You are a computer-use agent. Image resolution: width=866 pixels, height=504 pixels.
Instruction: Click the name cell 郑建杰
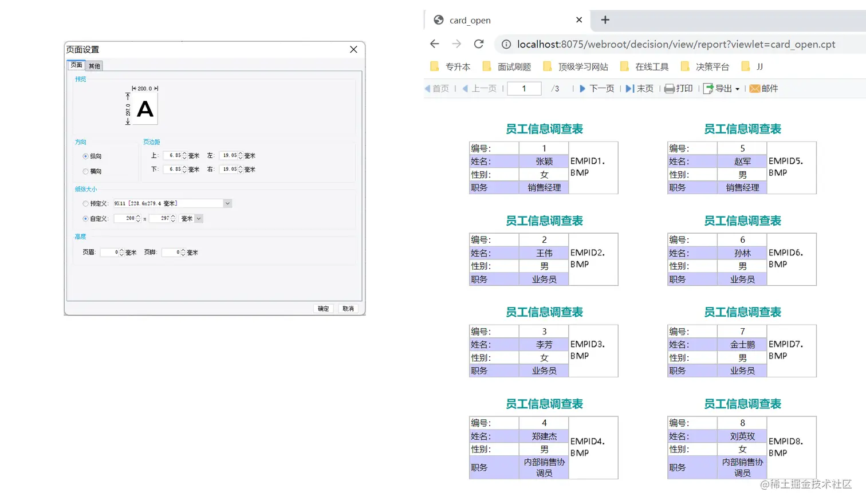click(544, 436)
